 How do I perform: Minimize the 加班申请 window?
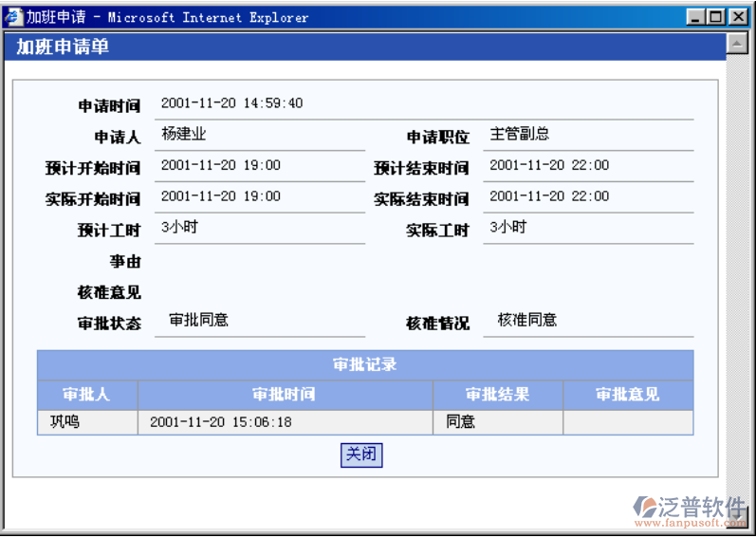click(x=694, y=17)
